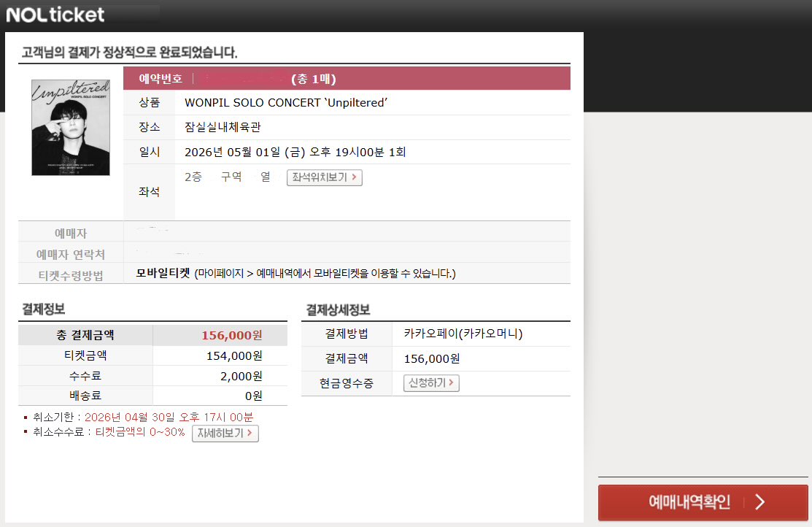Click the 예매자 연락처 label
The width and height of the screenshot is (812, 527).
[71, 255]
